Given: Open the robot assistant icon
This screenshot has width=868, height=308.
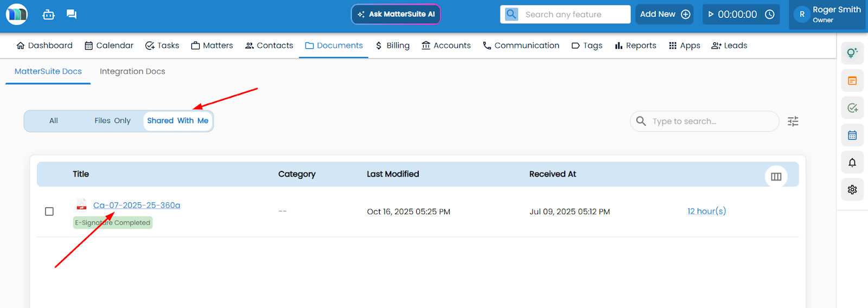Looking at the screenshot, I should pos(49,15).
